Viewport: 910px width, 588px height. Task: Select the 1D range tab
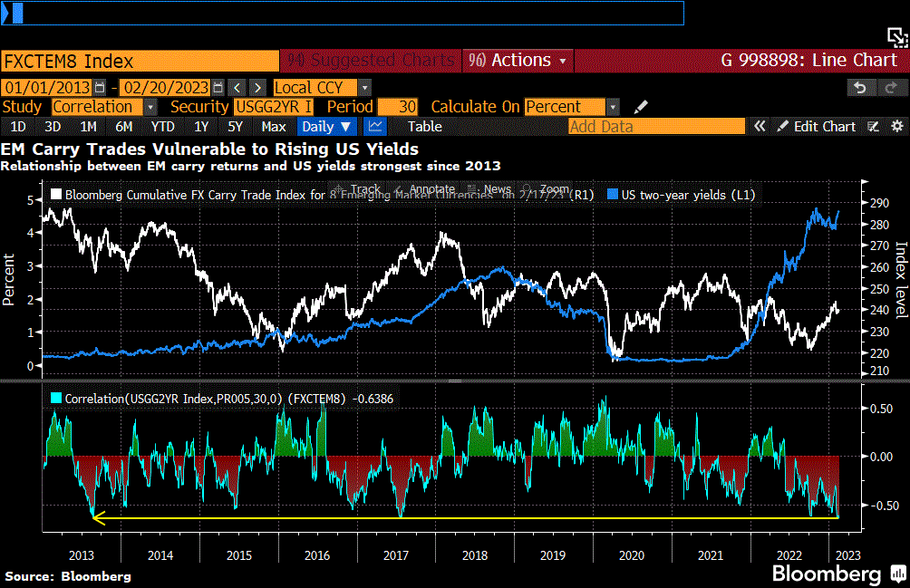pos(18,127)
